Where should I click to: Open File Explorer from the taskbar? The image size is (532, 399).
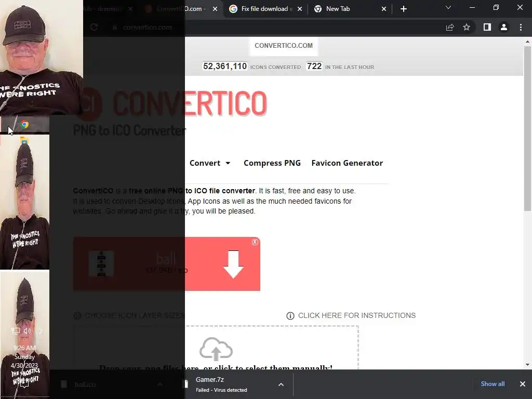24,140
